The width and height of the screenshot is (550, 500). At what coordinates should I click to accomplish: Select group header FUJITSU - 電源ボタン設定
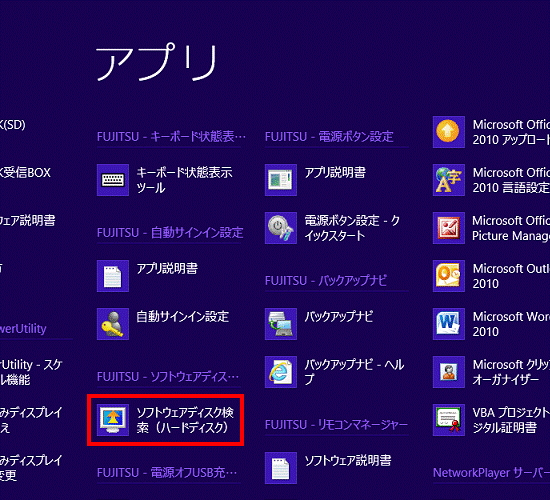(x=329, y=136)
